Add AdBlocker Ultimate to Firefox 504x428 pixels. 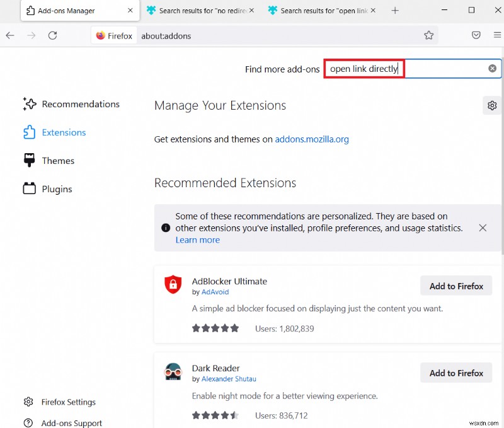(x=456, y=286)
